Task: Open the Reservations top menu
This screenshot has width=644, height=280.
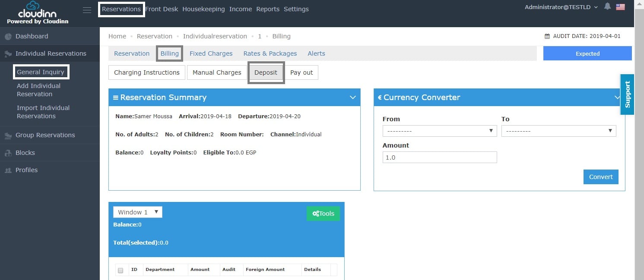Action: 121,9
